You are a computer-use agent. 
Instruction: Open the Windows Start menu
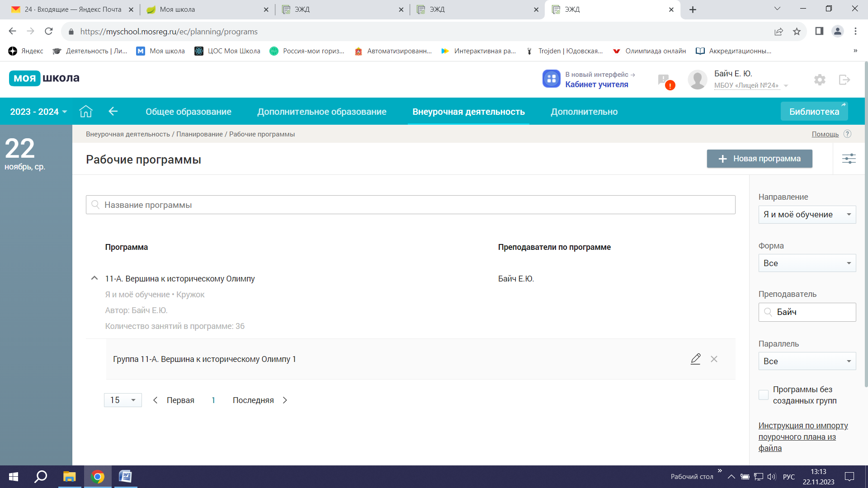pyautogui.click(x=14, y=476)
